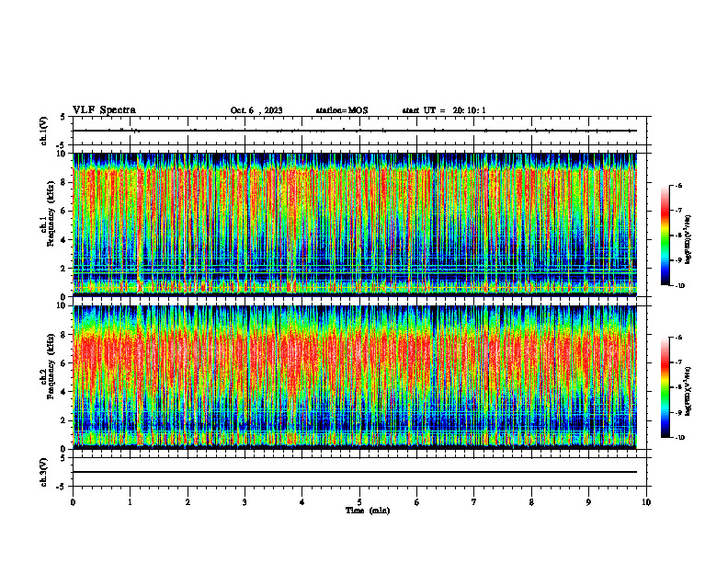The width and height of the screenshot is (728, 563).
Task: Click the ch.1 colorbar unit label
Action: [688, 240]
